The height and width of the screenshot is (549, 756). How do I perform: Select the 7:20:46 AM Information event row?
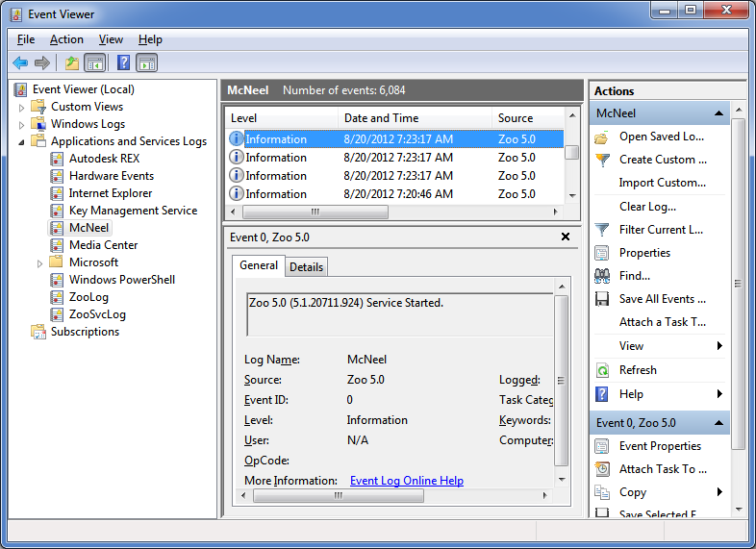tap(394, 194)
